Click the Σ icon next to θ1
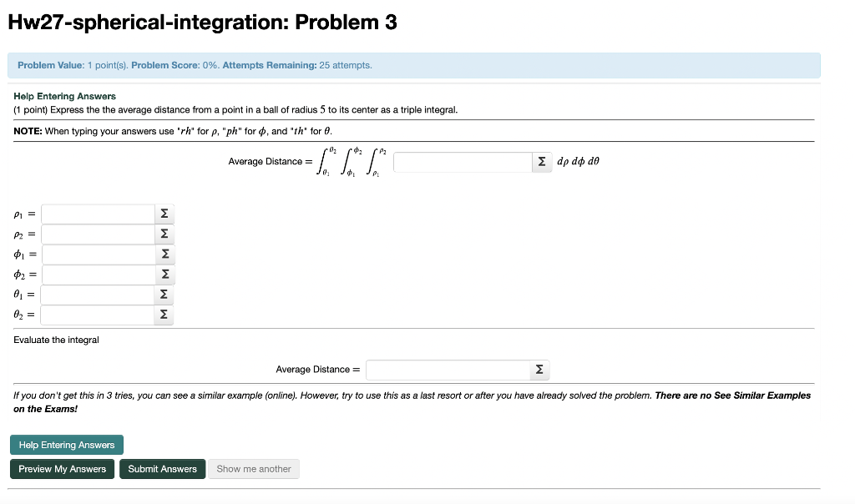The width and height of the screenshot is (855, 504). pyautogui.click(x=164, y=294)
